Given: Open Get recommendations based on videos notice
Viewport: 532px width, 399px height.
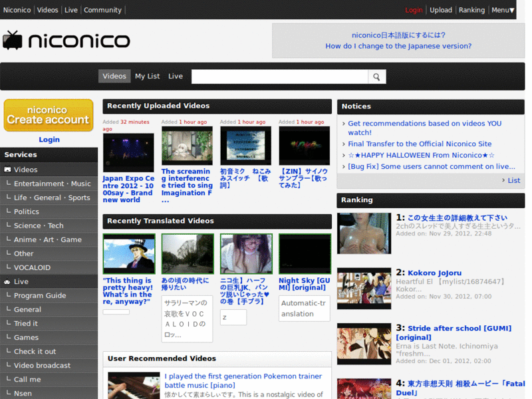Looking at the screenshot, I should [x=424, y=128].
